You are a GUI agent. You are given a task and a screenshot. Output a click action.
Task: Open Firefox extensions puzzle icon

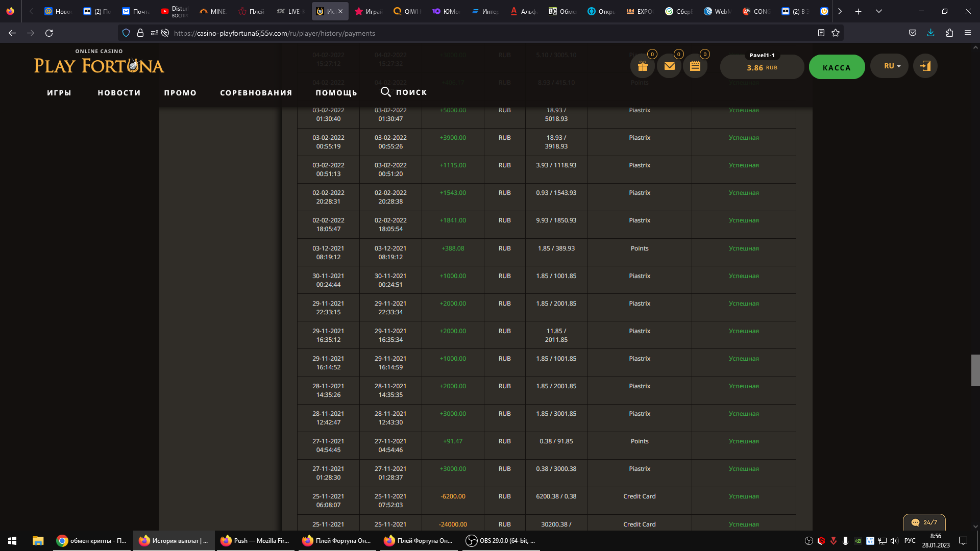point(949,33)
